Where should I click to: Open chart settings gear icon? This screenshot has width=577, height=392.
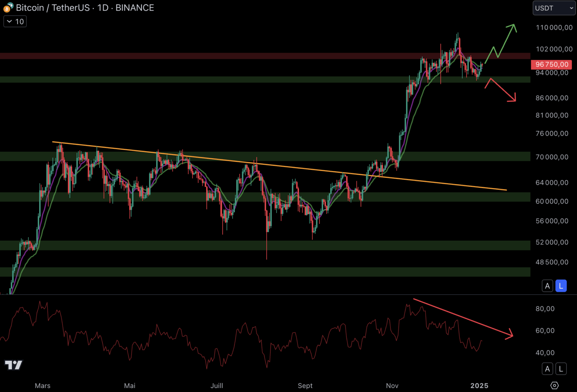pyautogui.click(x=554, y=385)
